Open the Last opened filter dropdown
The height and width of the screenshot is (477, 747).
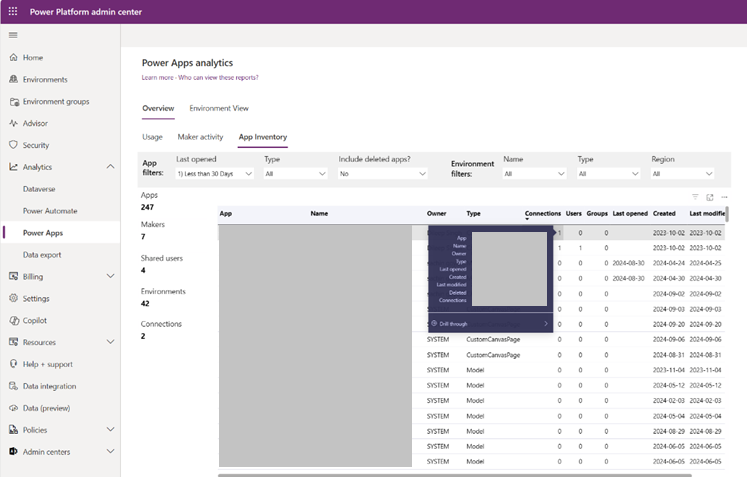tap(214, 174)
